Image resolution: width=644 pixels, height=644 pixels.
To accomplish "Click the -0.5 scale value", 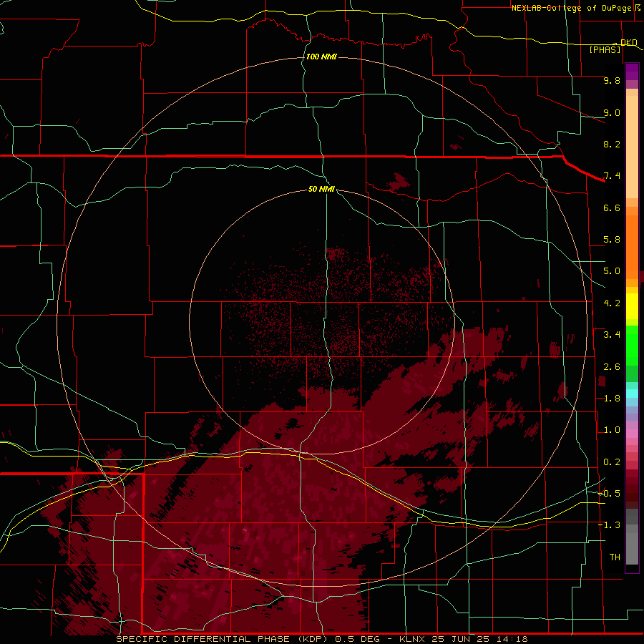I will click(609, 494).
